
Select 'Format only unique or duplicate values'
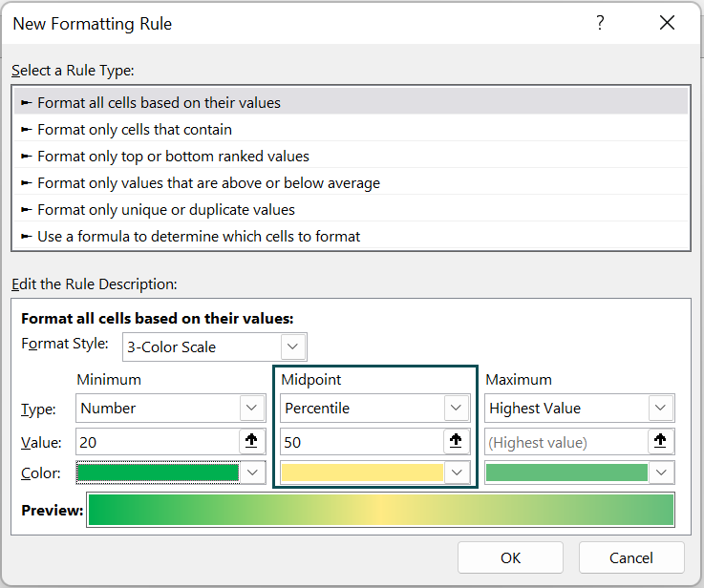point(351,209)
